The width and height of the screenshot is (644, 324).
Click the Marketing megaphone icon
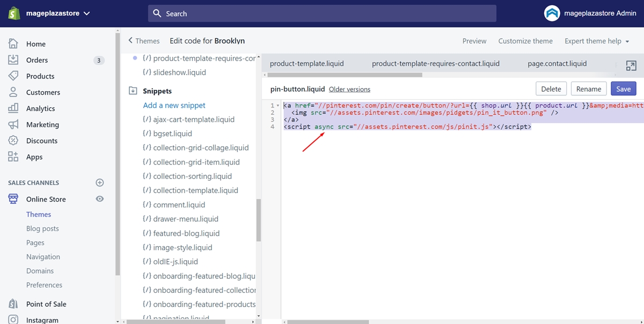point(13,125)
